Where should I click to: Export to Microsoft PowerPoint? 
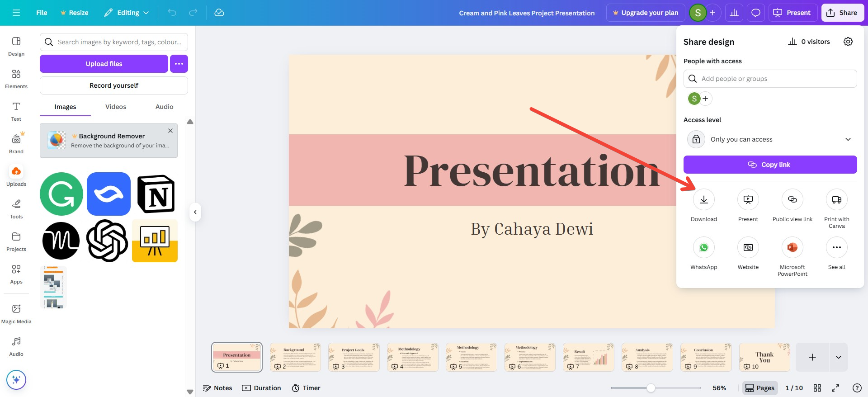[793, 257]
